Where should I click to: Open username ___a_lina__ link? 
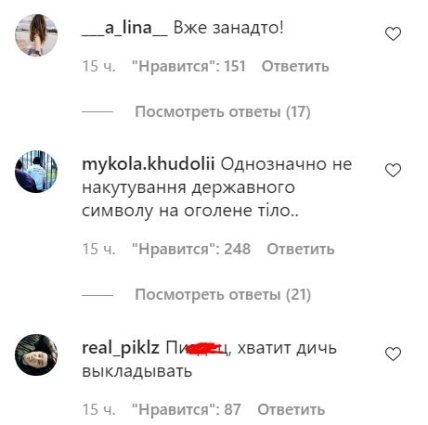click(125, 28)
